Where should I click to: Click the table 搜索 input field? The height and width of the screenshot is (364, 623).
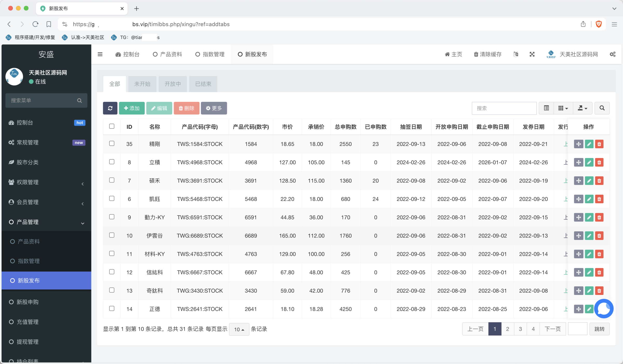click(x=504, y=108)
